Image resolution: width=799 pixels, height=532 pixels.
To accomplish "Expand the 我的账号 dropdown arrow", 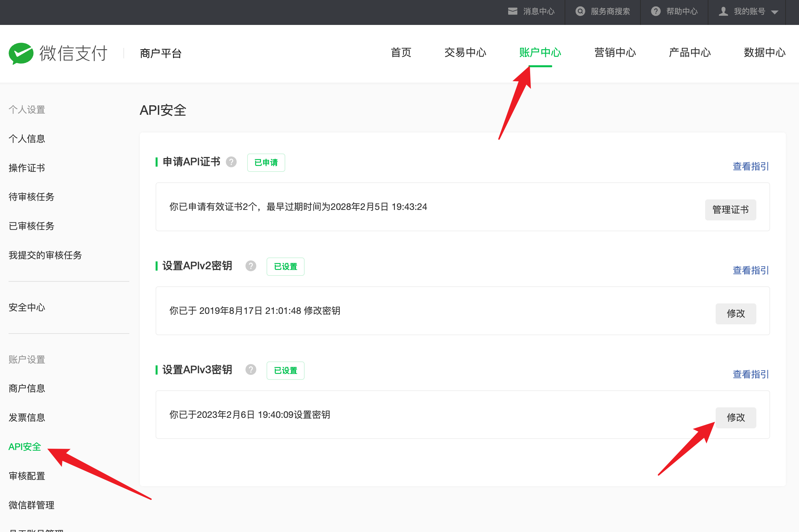I will pos(775,12).
